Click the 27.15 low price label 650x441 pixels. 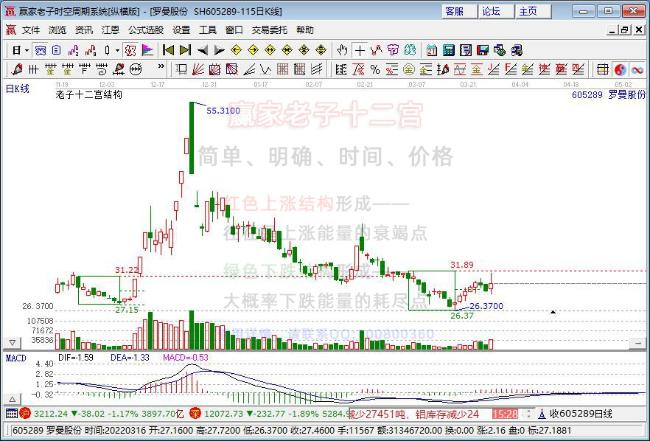tap(127, 310)
